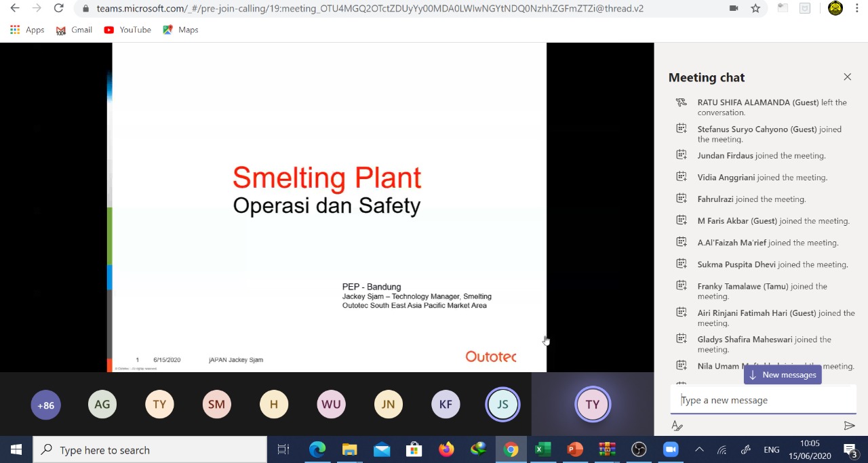Viewport: 868px width, 463px height.
Task: Open the Chrome profile menu
Action: pyautogui.click(x=835, y=8)
